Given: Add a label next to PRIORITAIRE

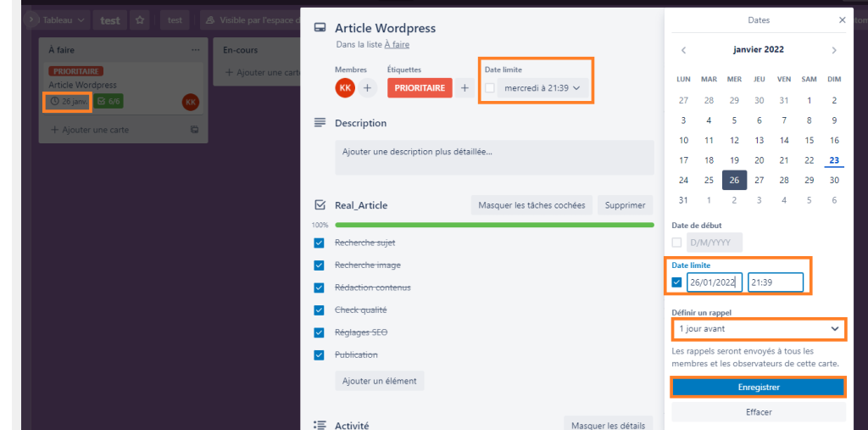Looking at the screenshot, I should click(x=465, y=88).
